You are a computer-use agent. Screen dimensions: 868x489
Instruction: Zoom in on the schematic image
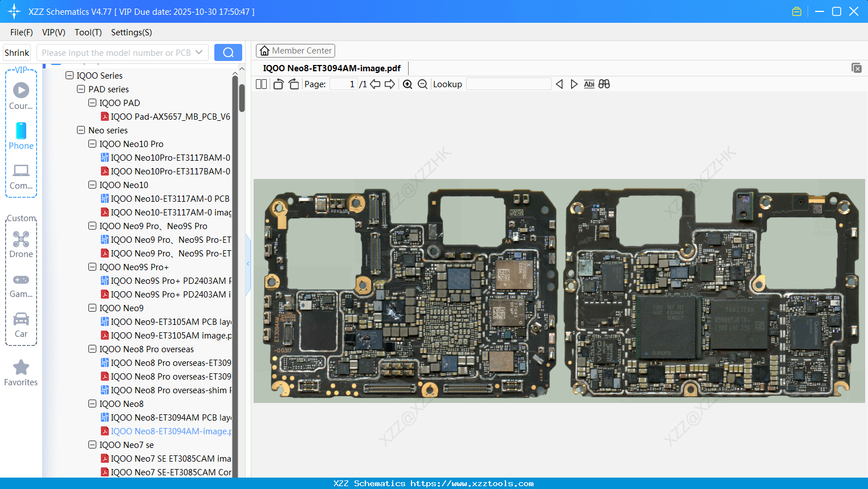point(407,84)
